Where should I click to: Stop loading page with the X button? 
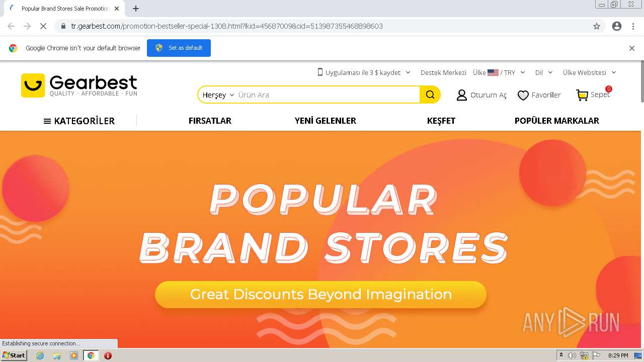click(x=43, y=26)
